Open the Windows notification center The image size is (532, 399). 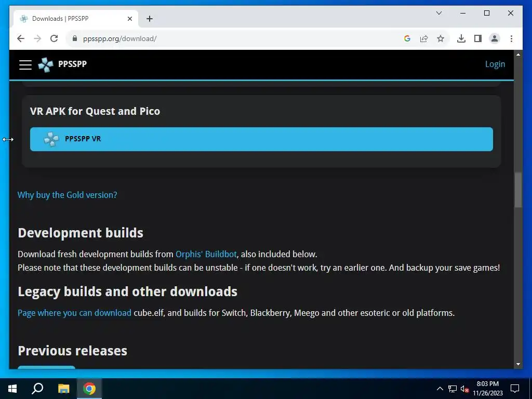pos(515,389)
